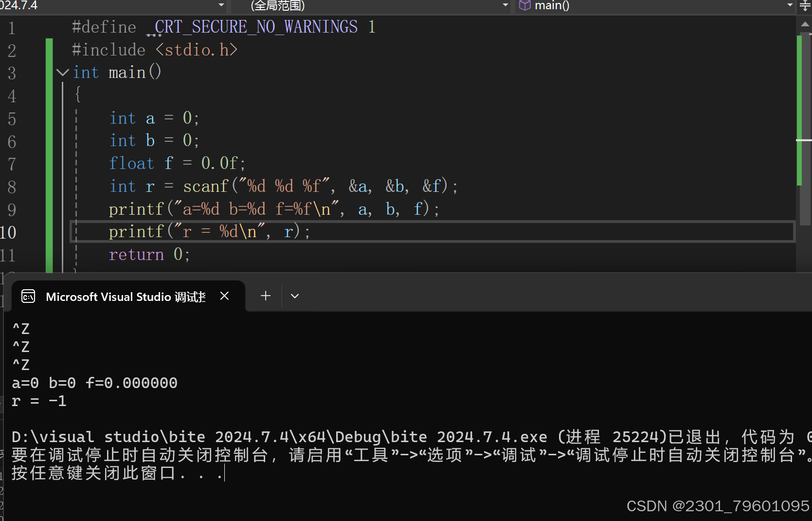Image resolution: width=812 pixels, height=521 pixels.
Task: Click the 'int b = 0;' code line
Action: pyautogui.click(x=154, y=141)
